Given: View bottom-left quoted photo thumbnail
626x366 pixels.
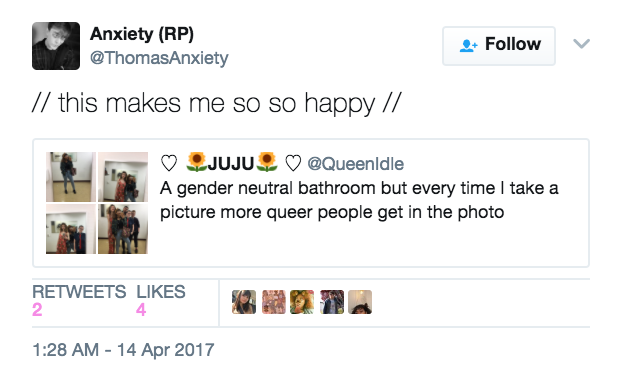Looking at the screenshot, I should pos(71,229).
